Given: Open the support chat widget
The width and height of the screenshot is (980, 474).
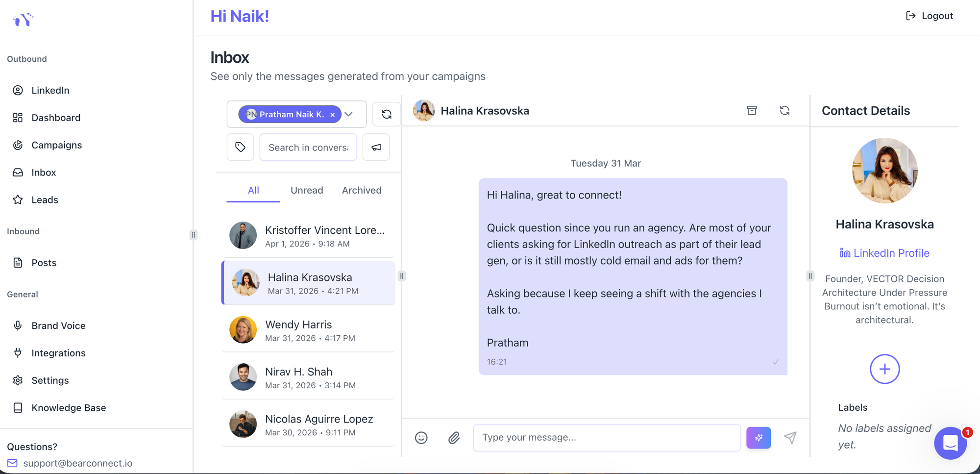Looking at the screenshot, I should (x=950, y=443).
